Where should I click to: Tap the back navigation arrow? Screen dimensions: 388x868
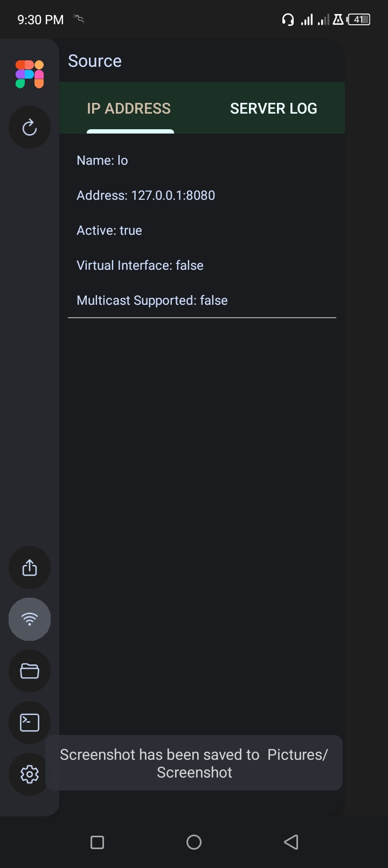tap(291, 842)
